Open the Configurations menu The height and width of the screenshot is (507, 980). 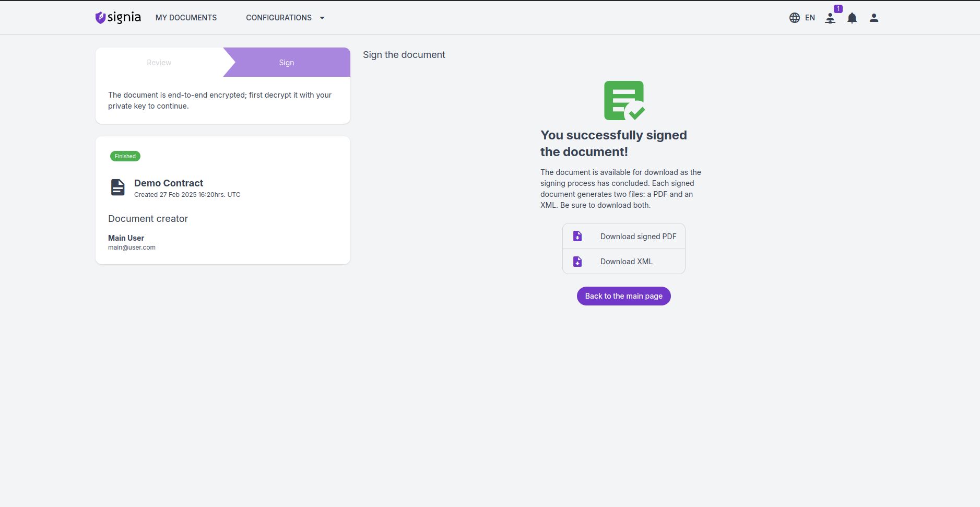279,18
